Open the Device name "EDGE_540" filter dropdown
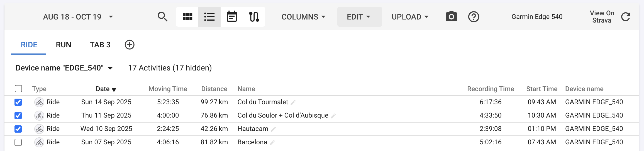 64,68
